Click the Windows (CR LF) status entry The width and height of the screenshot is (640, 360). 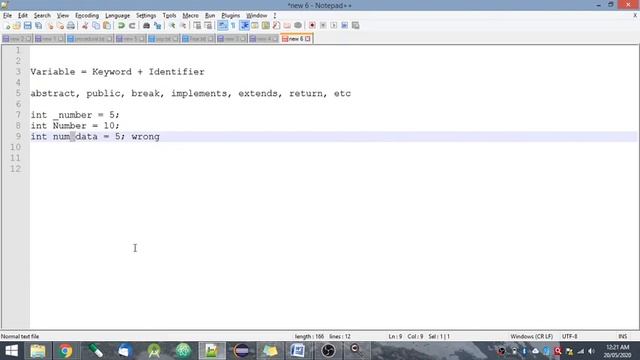(531, 336)
